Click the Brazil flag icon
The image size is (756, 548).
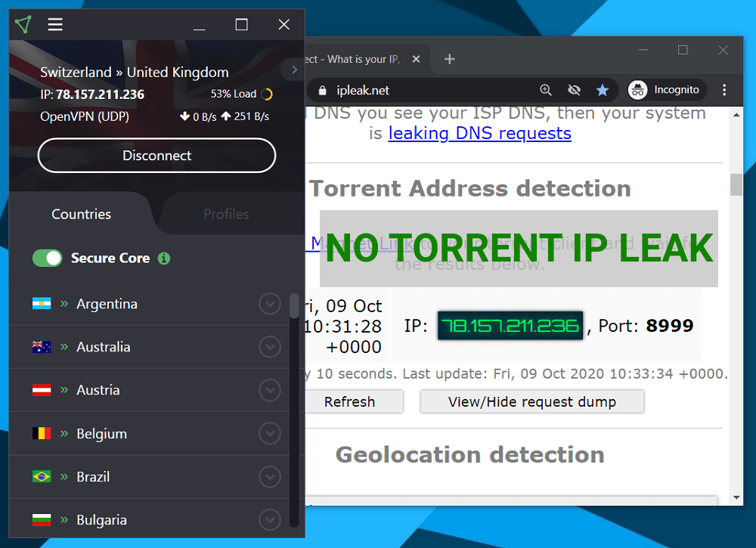42,477
